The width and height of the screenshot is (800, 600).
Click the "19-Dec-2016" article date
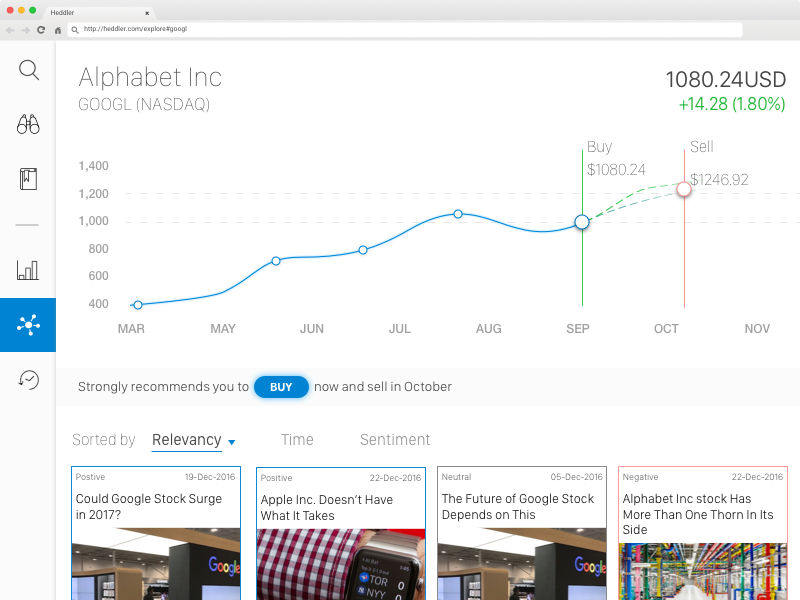pos(210,477)
